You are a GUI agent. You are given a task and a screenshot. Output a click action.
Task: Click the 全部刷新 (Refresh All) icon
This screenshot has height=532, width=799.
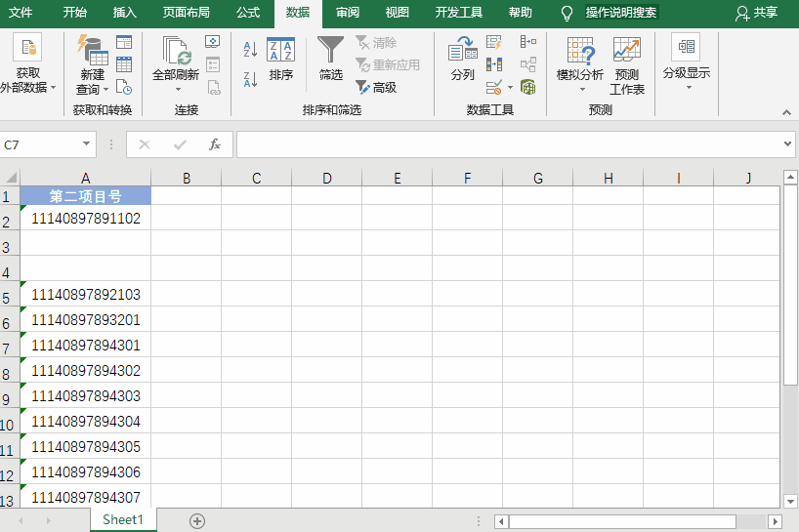[176, 51]
